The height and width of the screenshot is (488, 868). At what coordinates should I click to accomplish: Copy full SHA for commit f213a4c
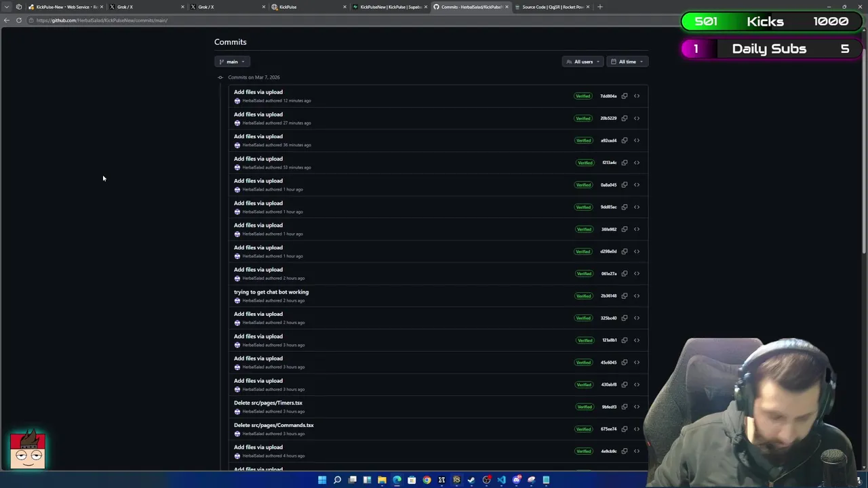click(x=625, y=163)
